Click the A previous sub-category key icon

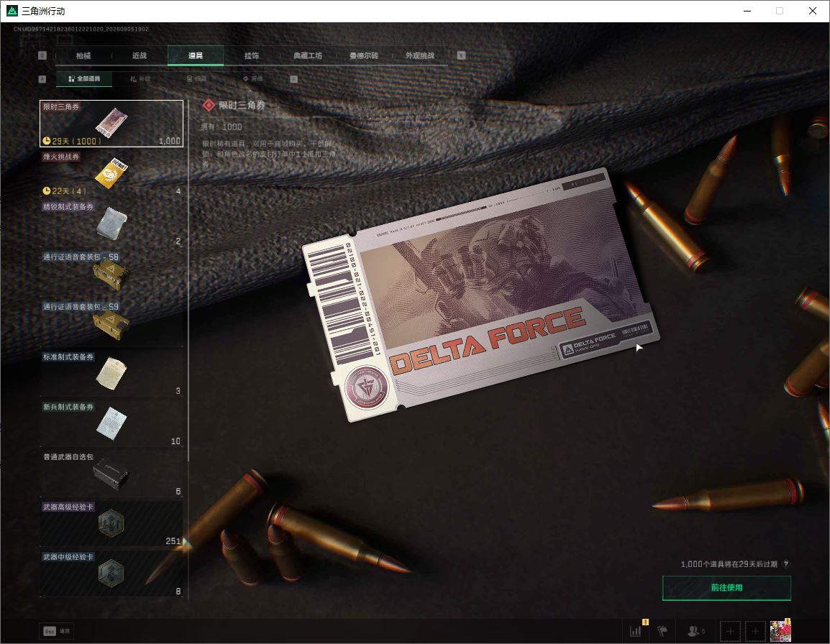42,79
